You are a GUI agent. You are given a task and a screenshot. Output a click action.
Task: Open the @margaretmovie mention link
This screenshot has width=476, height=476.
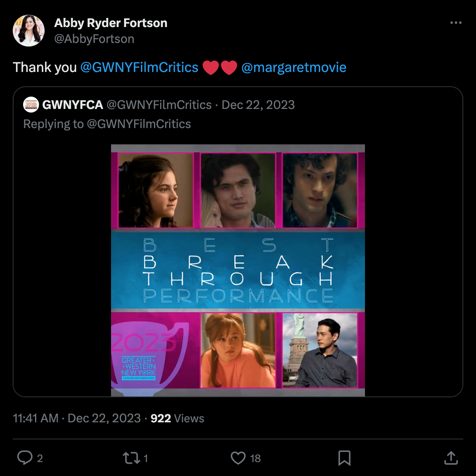[294, 67]
